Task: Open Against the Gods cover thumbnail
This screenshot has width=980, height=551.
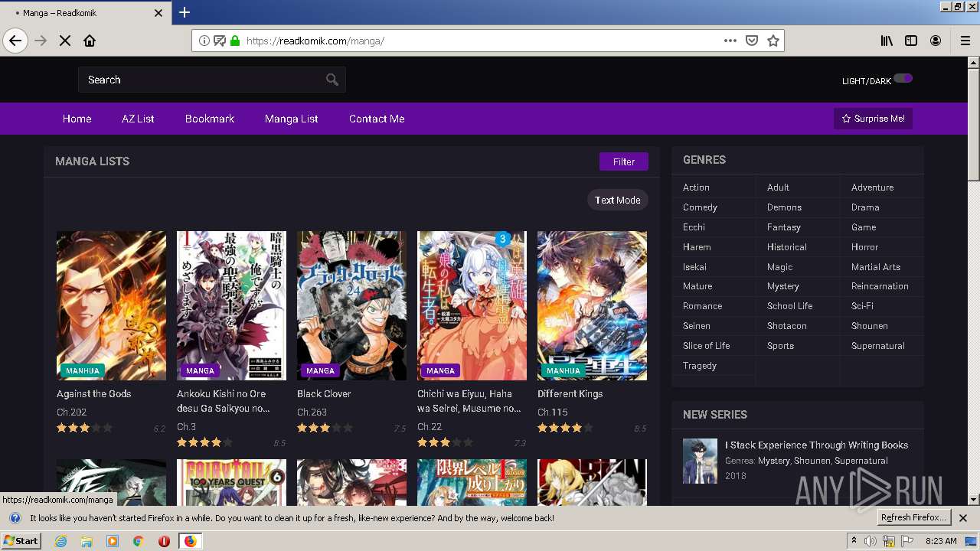Action: click(x=111, y=305)
